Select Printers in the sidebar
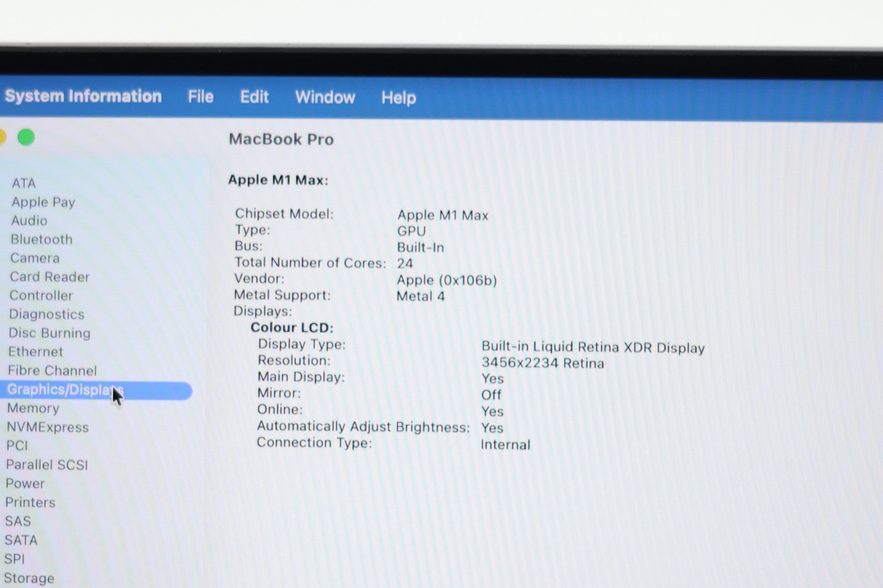 pyautogui.click(x=30, y=503)
